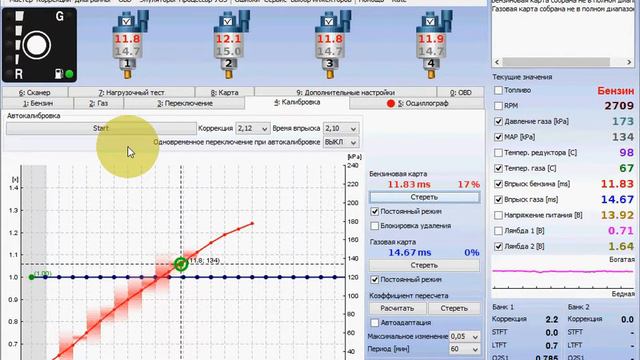Viewport: 640px width, 360px height.
Task: Go to 9: Дополнительные настройки tab
Action: [345, 93]
